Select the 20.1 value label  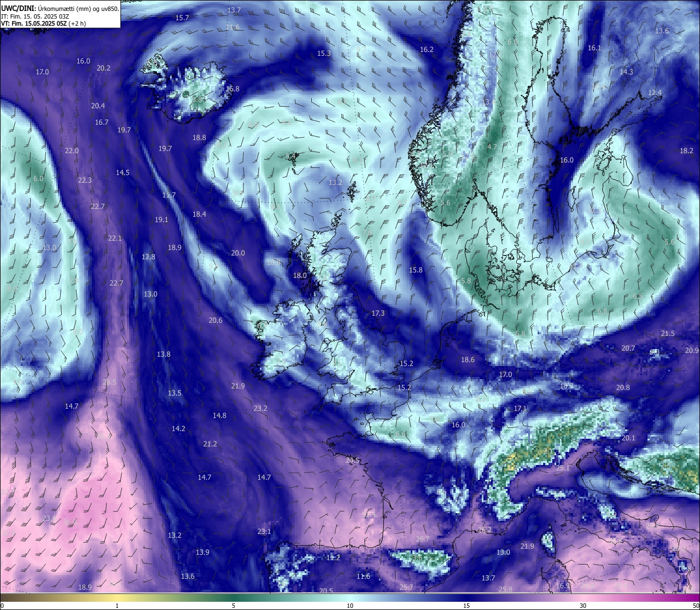(628, 438)
